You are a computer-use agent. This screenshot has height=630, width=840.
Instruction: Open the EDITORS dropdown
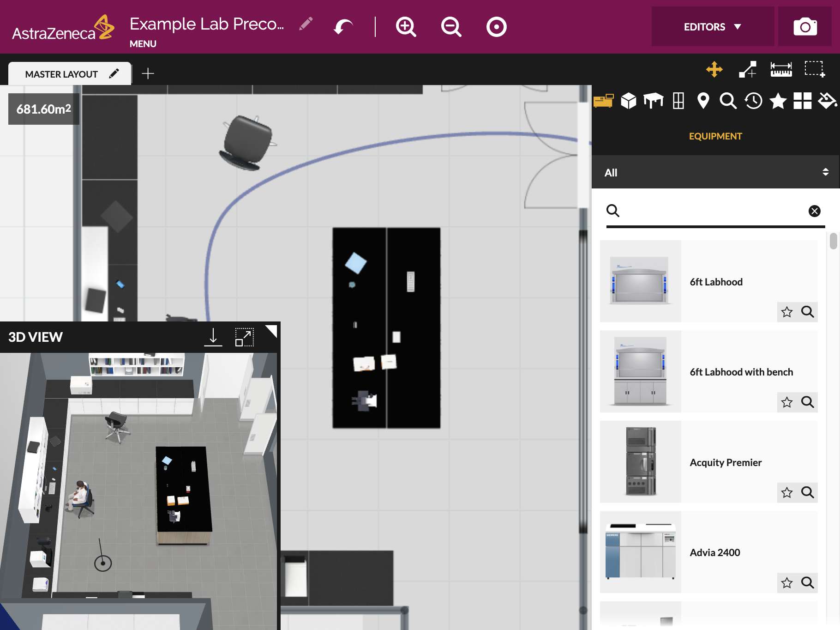[713, 27]
